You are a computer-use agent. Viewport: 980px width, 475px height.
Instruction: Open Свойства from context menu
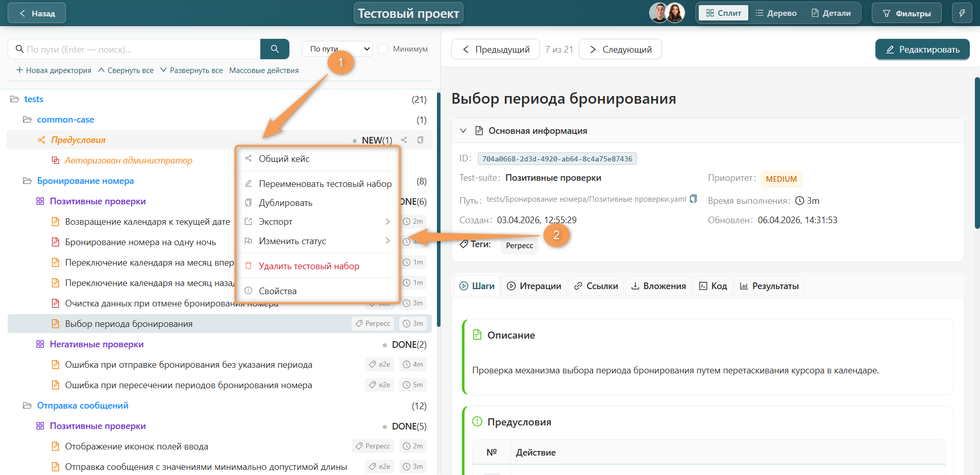(317, 291)
